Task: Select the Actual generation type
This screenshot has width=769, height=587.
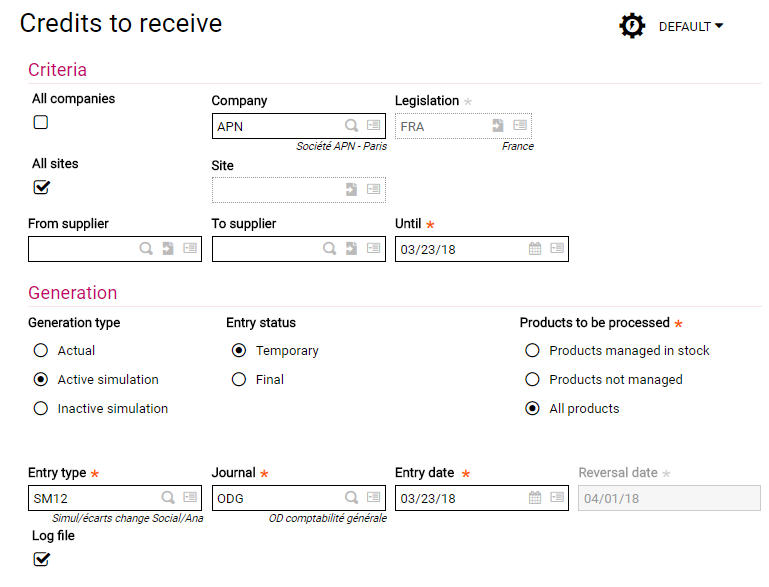Action: click(41, 351)
